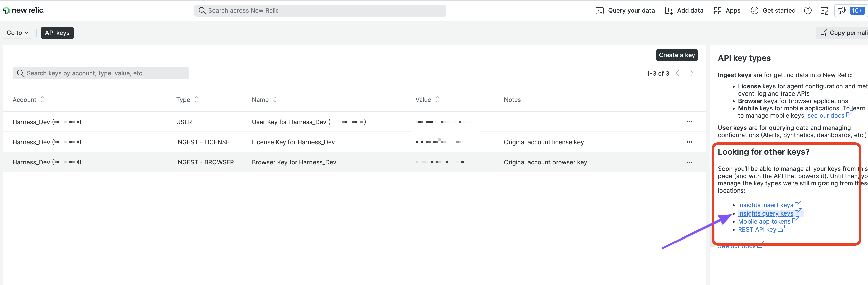Expand the Go to dropdown
The image size is (868, 285).
(x=17, y=33)
